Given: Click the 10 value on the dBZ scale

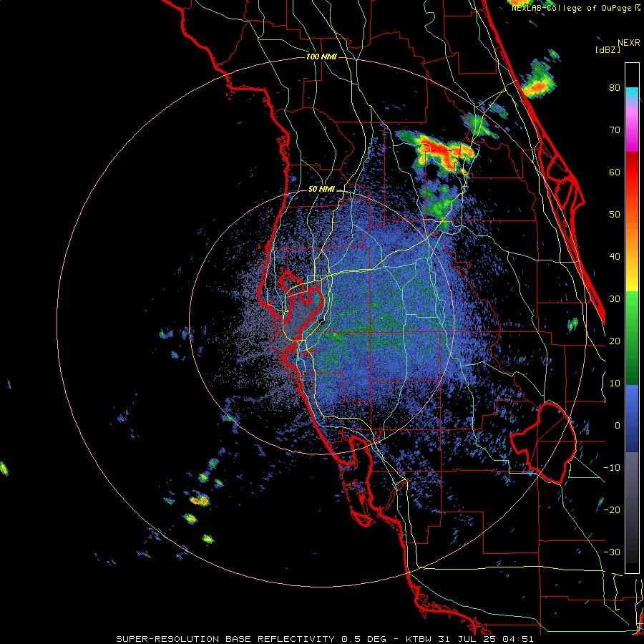Looking at the screenshot, I should (615, 384).
